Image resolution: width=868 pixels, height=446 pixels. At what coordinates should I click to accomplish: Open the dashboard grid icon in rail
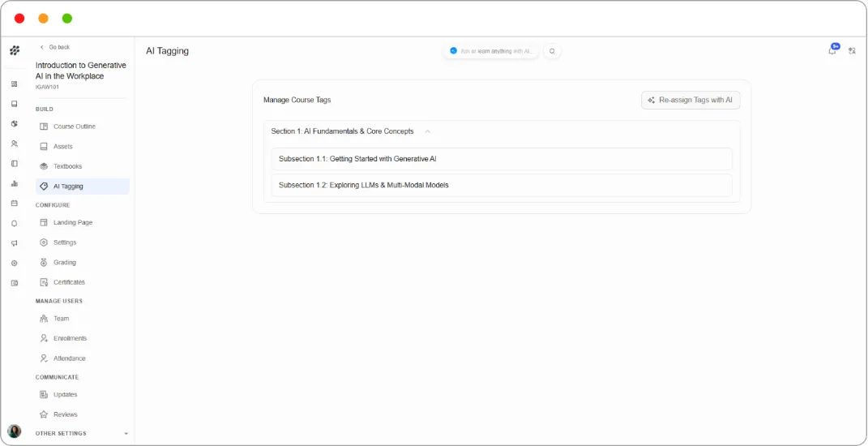[15, 84]
